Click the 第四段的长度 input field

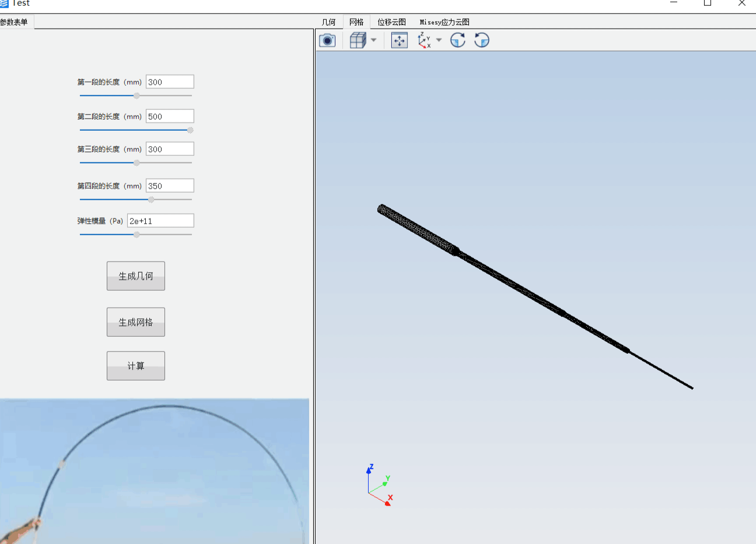pos(170,186)
